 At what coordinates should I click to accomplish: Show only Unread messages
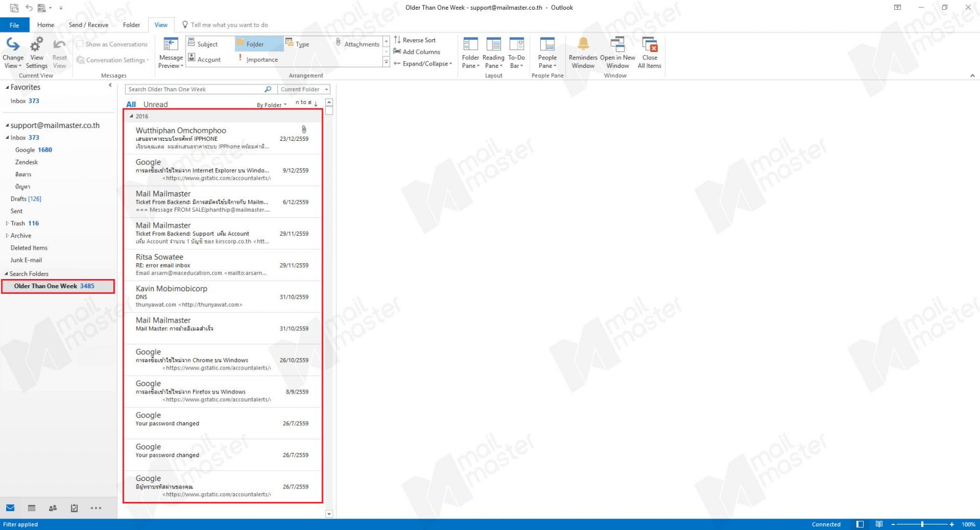click(156, 105)
